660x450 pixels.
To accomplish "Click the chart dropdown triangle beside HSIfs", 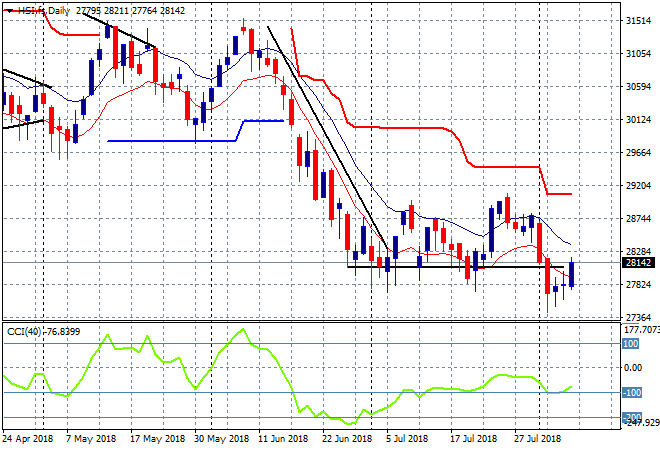I will [x=9, y=11].
